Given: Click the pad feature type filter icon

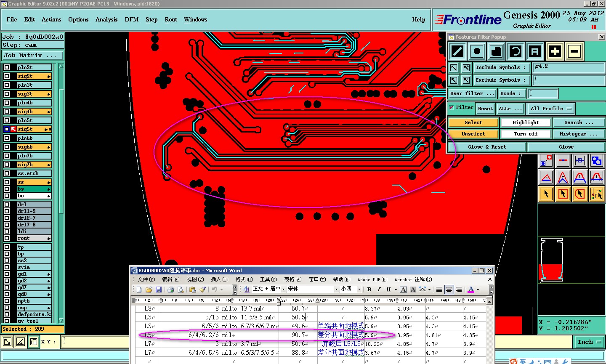Looking at the screenshot, I should pyautogui.click(x=477, y=52).
